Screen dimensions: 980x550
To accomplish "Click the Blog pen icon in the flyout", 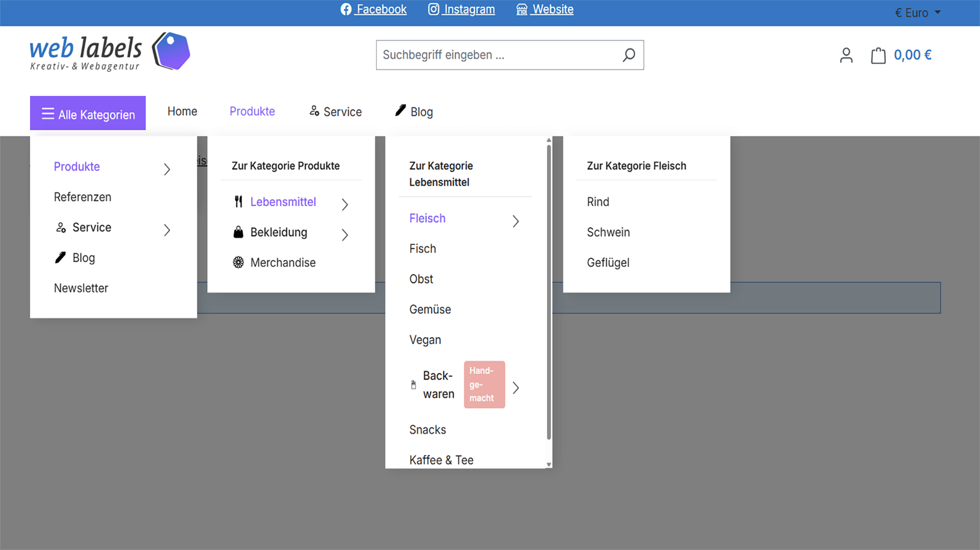I will coord(61,257).
